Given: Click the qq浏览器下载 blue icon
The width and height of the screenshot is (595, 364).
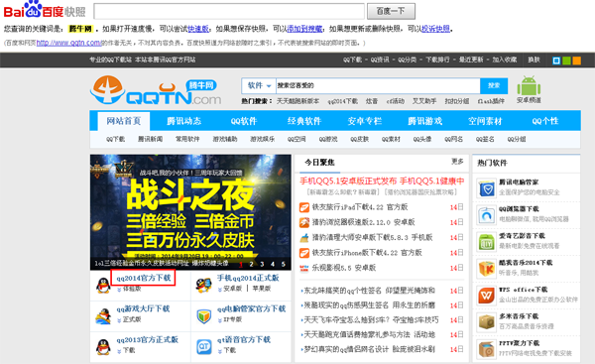Looking at the screenshot, I should point(487,216).
